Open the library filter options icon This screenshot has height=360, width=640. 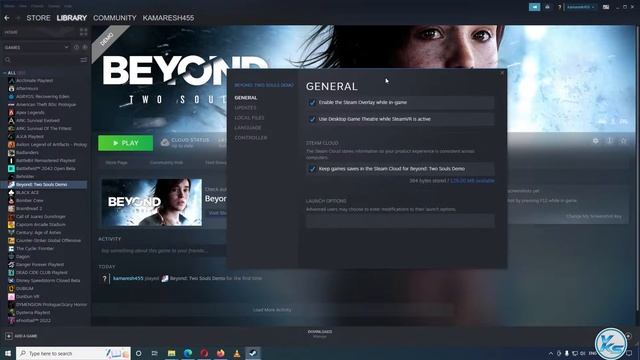click(x=84, y=60)
